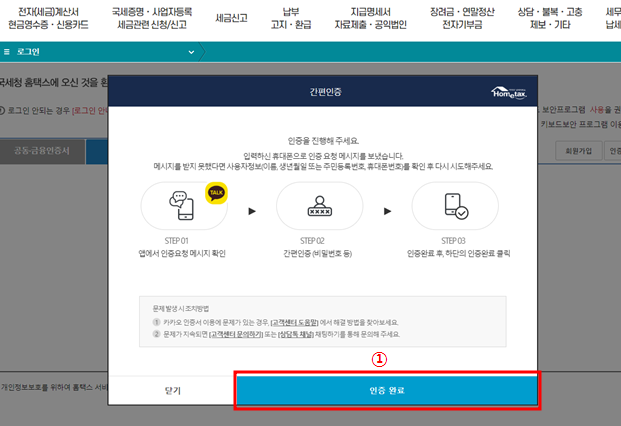
Task: Open the hamburger menu icon beside 로그인
Action: point(6,52)
